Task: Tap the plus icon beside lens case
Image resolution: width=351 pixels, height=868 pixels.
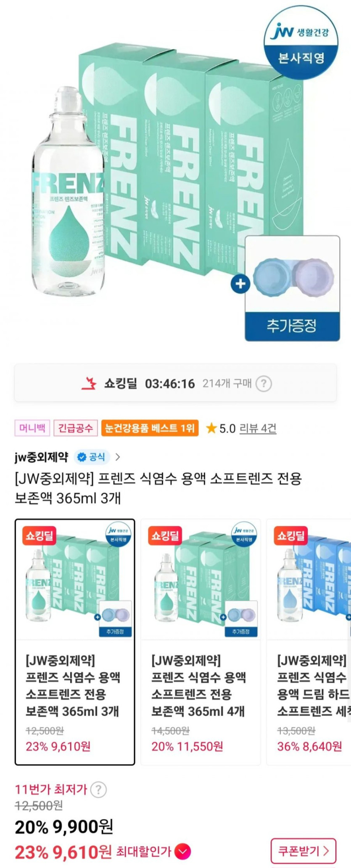Action: [x=240, y=284]
